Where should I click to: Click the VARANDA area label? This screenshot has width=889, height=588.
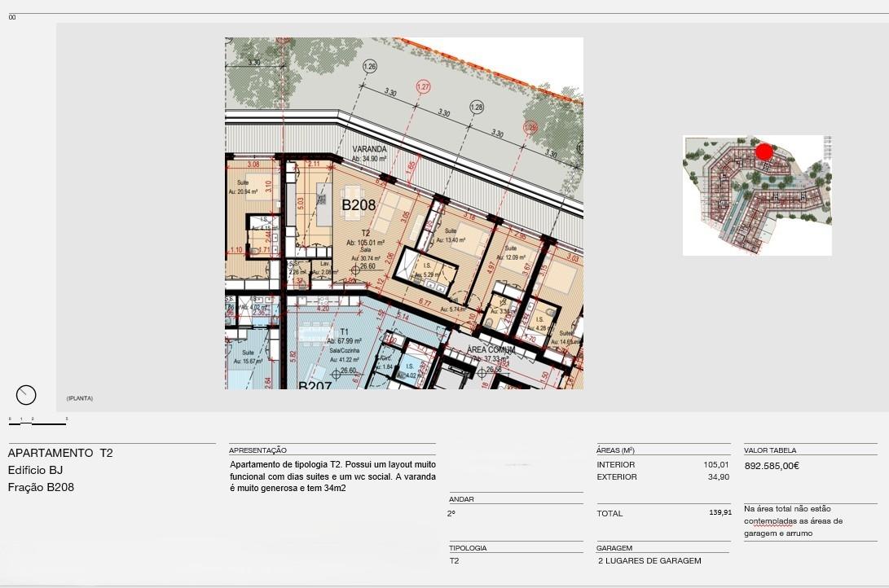pyautogui.click(x=368, y=150)
